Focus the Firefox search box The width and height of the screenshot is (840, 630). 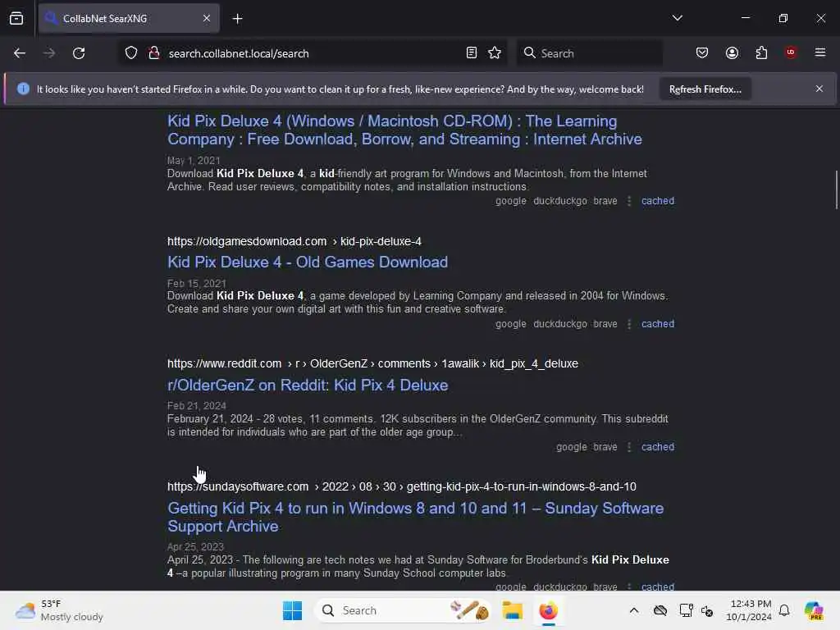(589, 53)
